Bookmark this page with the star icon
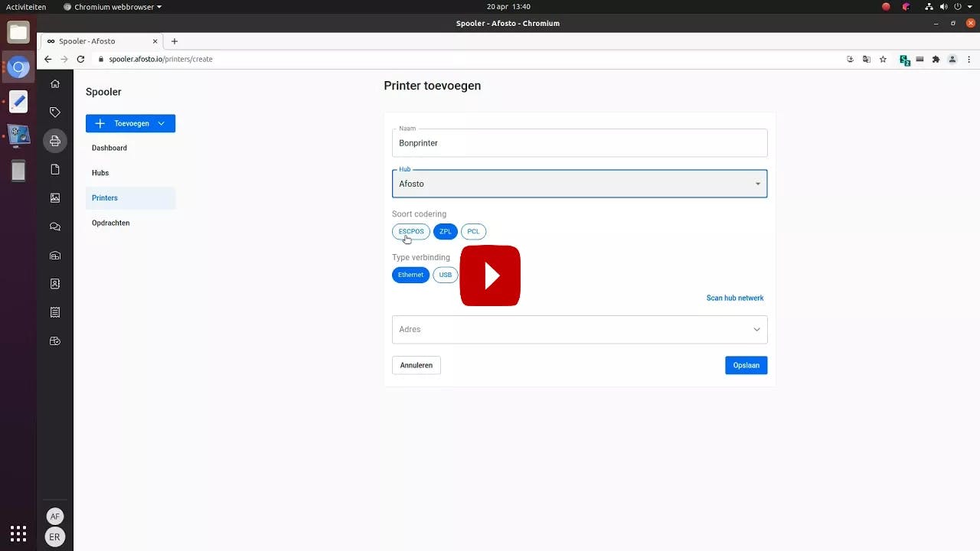Viewport: 980px width, 551px height. point(883,59)
